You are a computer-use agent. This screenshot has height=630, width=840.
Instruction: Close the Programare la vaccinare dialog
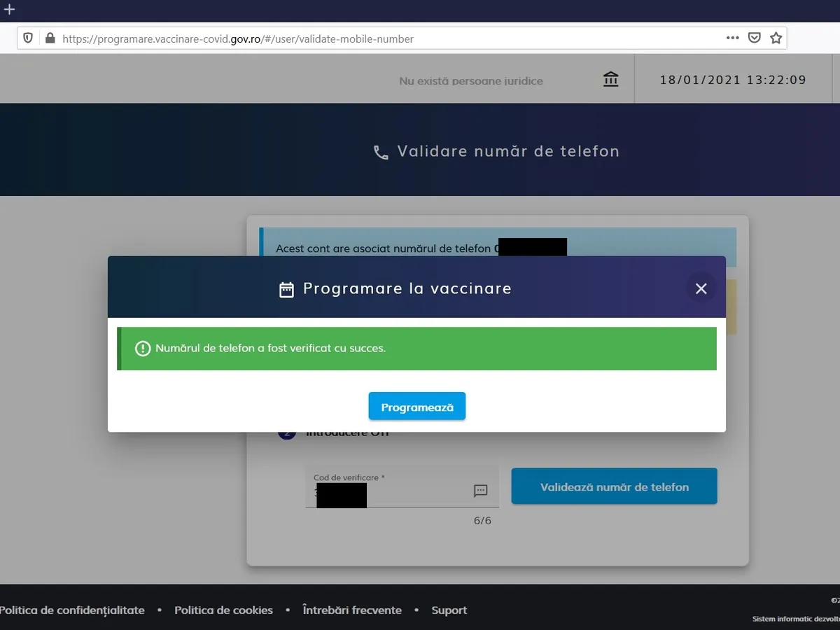pyautogui.click(x=701, y=288)
